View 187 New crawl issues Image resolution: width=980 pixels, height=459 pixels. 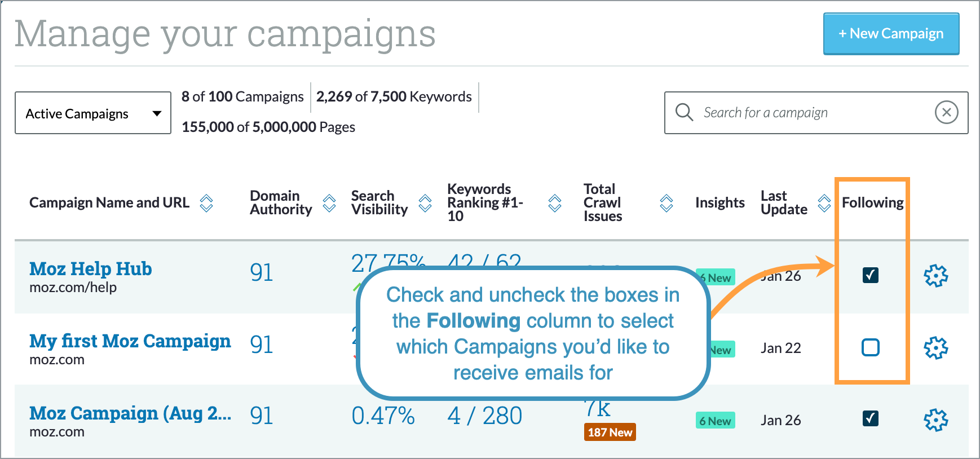[x=610, y=432]
